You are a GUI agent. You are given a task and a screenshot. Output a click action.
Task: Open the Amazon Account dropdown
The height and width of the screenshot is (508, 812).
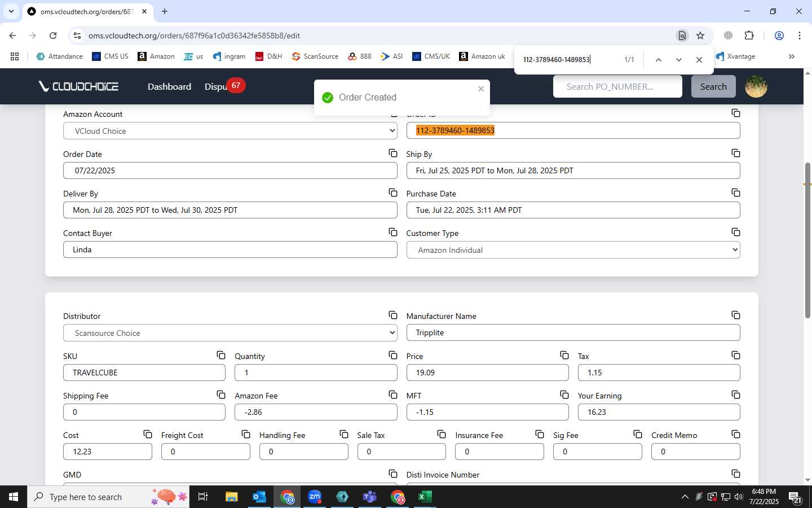[230, 131]
